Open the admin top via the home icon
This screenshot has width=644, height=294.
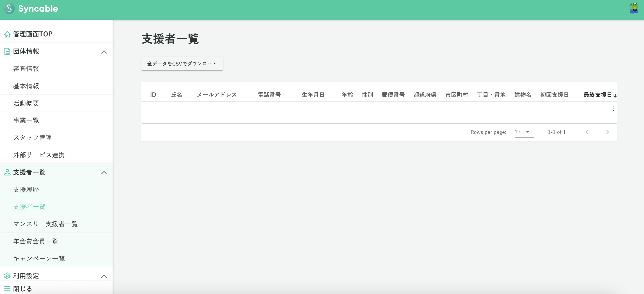coord(7,34)
